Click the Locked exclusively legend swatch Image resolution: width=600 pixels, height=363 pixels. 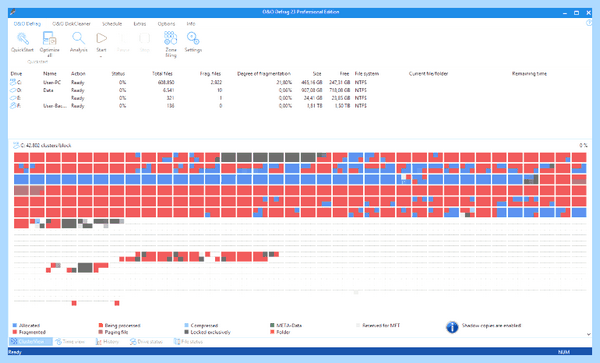(x=186, y=332)
